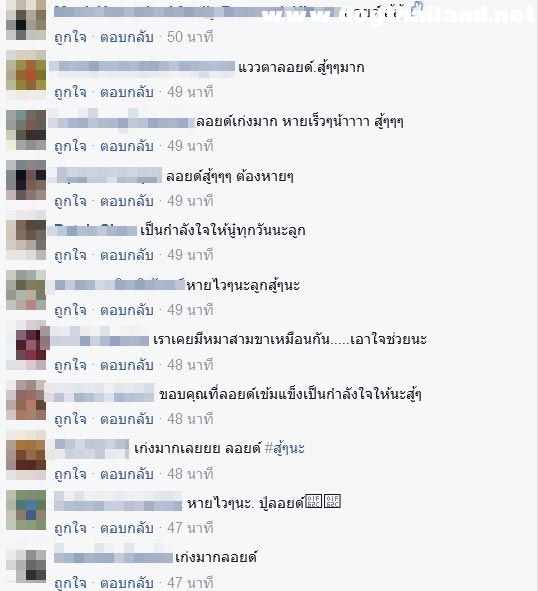Like the last comment 'เก่งมากลอยด์'

point(71,583)
